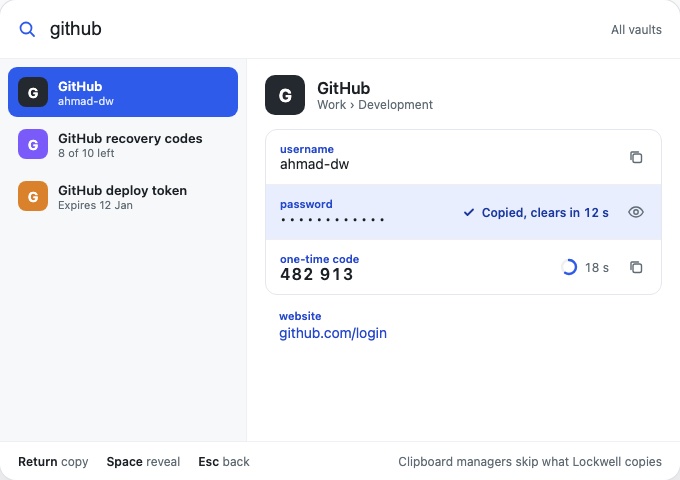Click the GitHub title in the detail pane
680x480 pixels.
coord(343,88)
